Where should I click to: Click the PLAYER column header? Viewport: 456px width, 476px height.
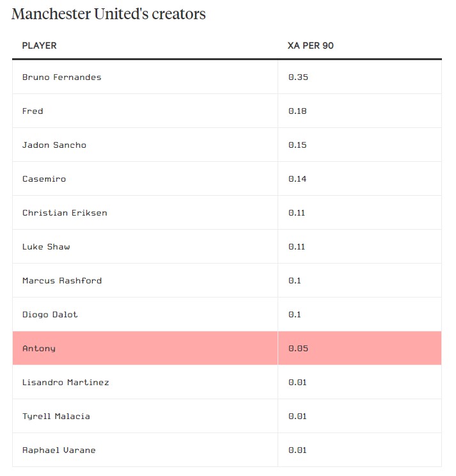(x=39, y=46)
